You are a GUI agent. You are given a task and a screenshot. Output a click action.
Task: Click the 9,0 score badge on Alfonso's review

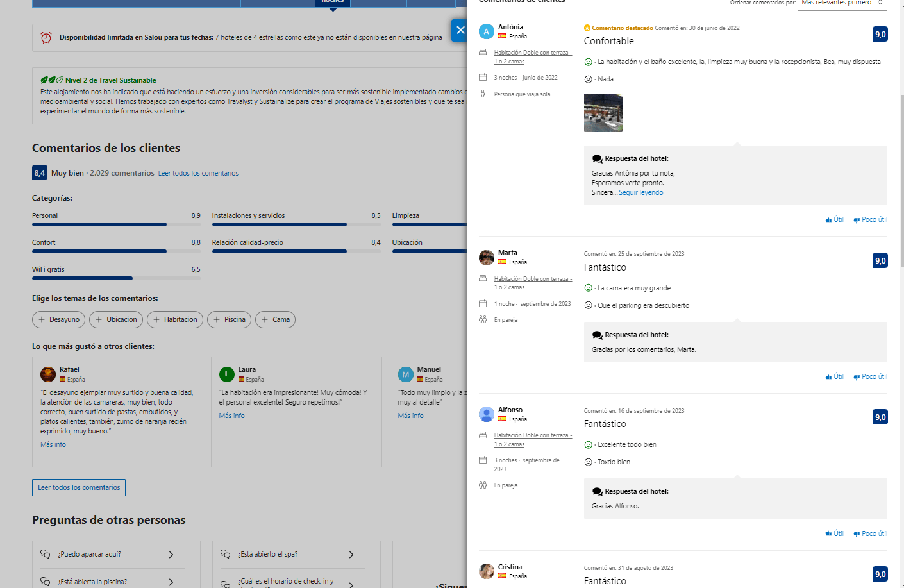(x=880, y=417)
